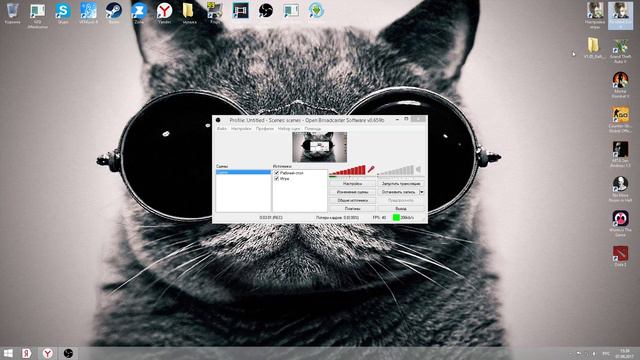Launch Grand Theft Auto V shortcut
The image size is (640, 360).
[x=620, y=50]
